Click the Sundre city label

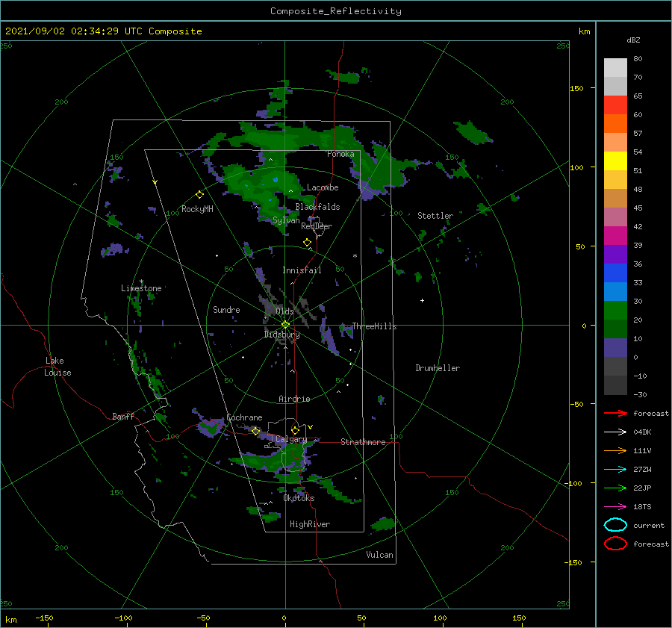[226, 309]
